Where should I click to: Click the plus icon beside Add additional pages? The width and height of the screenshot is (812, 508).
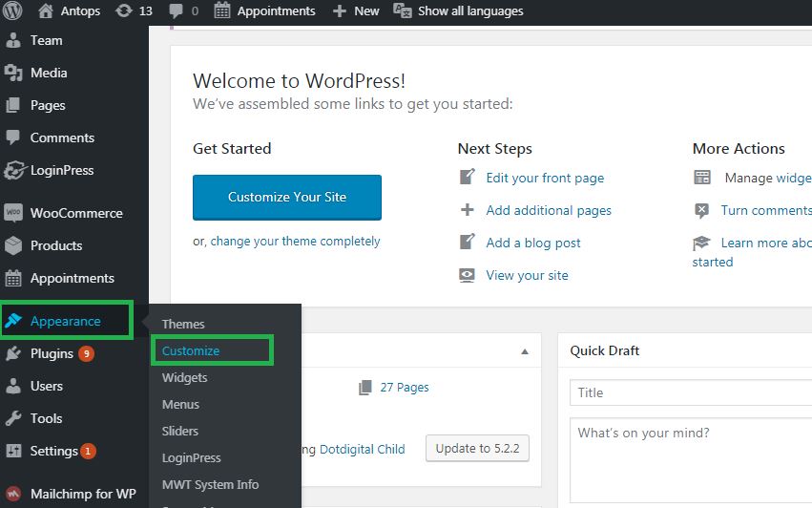pyautogui.click(x=468, y=210)
